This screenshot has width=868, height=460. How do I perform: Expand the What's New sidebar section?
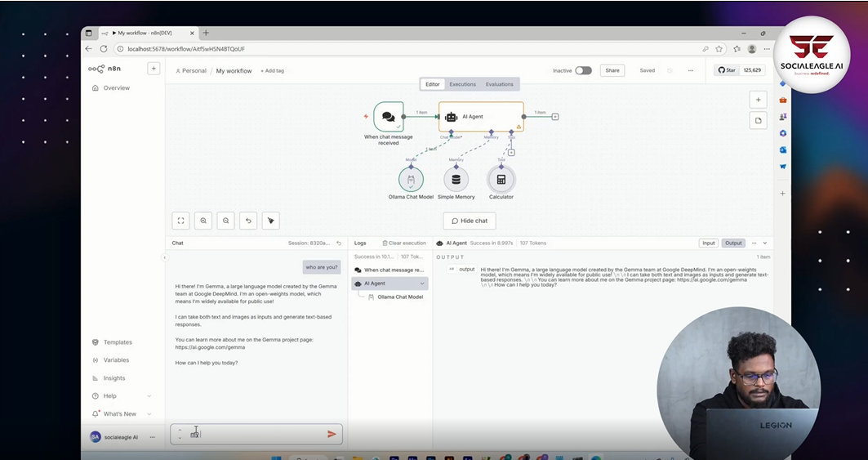tap(149, 414)
